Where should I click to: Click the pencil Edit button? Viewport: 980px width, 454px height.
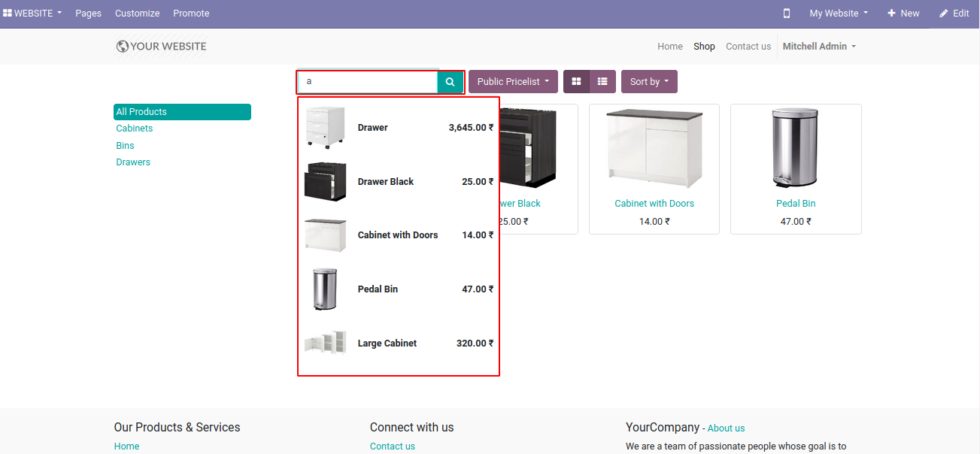[x=954, y=14]
